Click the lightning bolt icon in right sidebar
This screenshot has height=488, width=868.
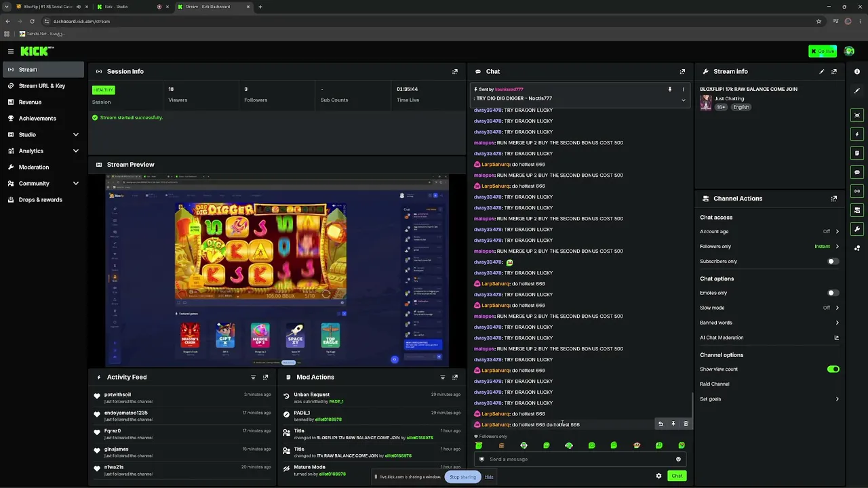[x=857, y=134]
